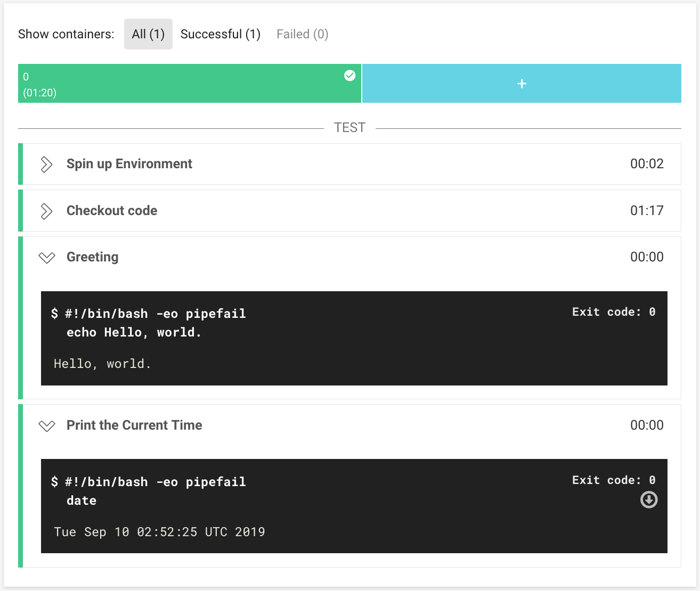Click the Spin up Environment step title
Image resolution: width=700 pixels, height=591 pixels.
[129, 164]
